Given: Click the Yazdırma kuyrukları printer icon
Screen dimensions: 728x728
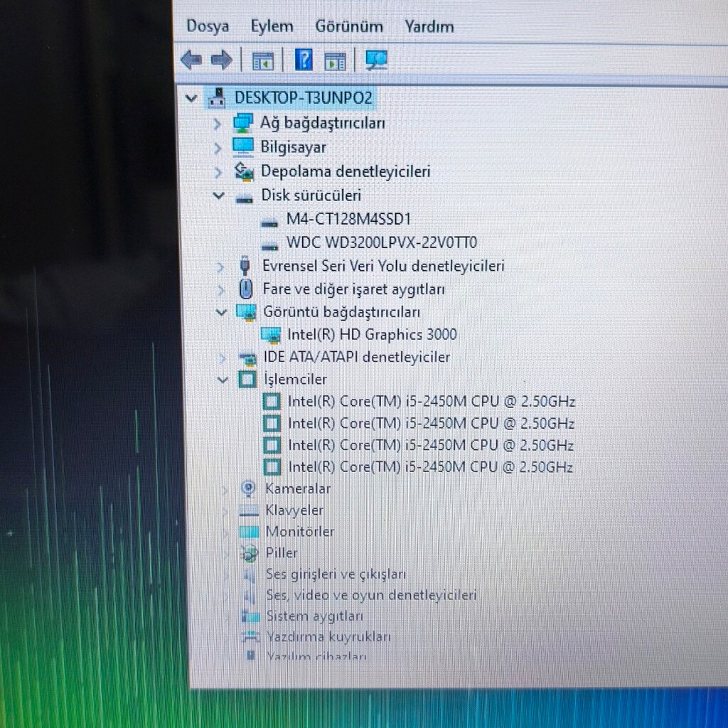Looking at the screenshot, I should coord(251,636).
